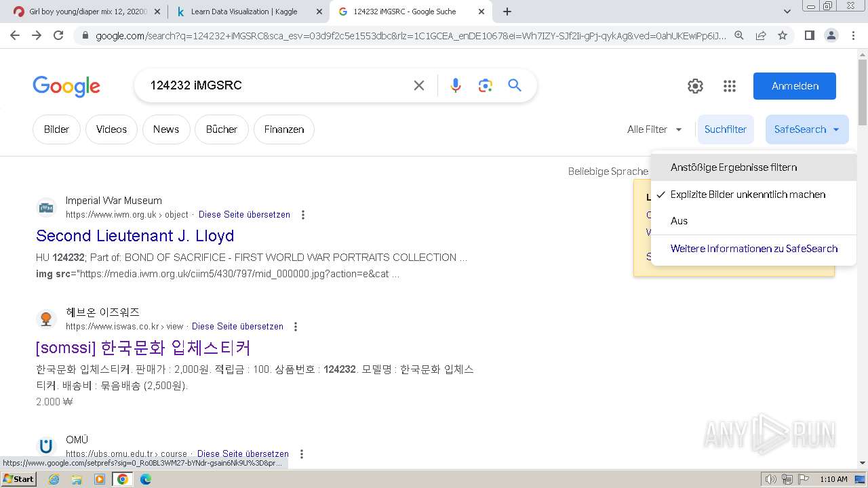868x488 pixels.
Task: Go to Google homepage via logo
Action: pos(66,86)
